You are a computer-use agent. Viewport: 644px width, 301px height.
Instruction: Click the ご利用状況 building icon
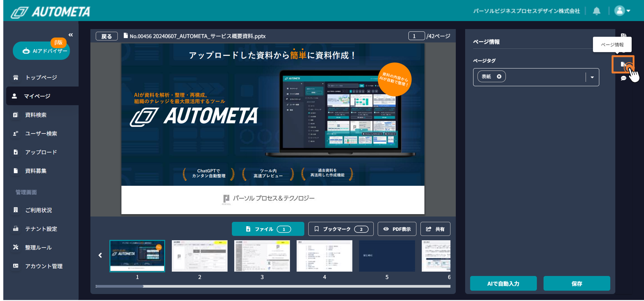tap(16, 210)
